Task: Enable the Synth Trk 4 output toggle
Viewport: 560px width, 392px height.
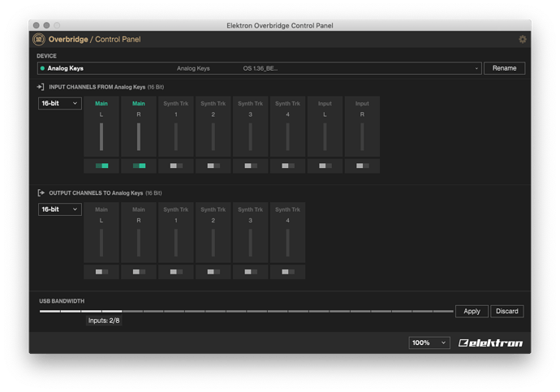Action: click(288, 272)
